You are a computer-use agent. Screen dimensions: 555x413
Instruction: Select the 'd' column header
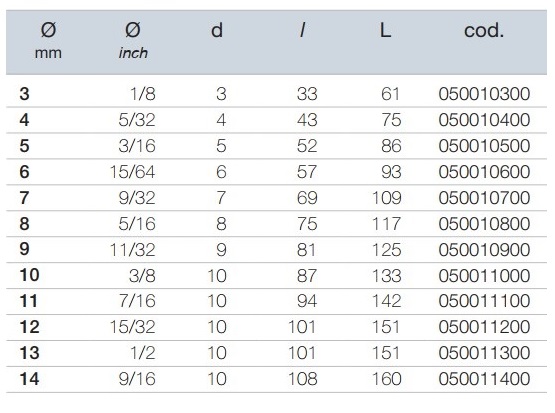(217, 30)
